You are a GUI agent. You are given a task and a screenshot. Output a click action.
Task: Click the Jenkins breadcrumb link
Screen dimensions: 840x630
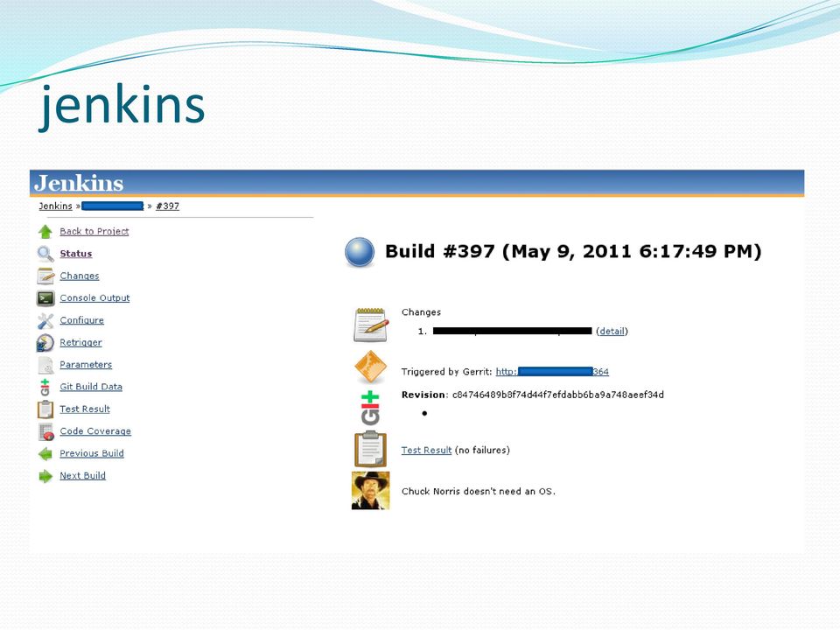55,206
